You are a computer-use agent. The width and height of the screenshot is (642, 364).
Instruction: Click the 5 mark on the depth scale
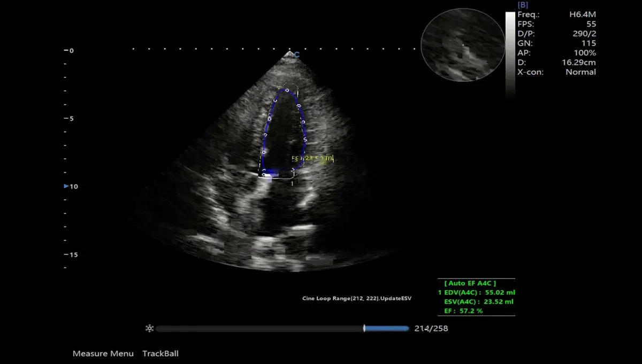point(71,119)
